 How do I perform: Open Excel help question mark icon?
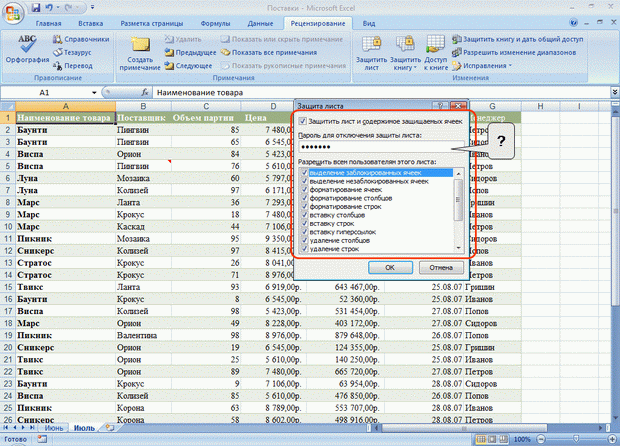(573, 23)
